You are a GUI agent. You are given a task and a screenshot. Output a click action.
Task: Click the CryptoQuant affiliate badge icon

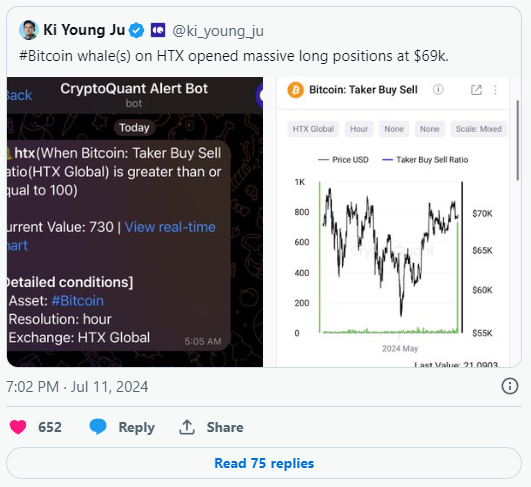click(x=158, y=30)
